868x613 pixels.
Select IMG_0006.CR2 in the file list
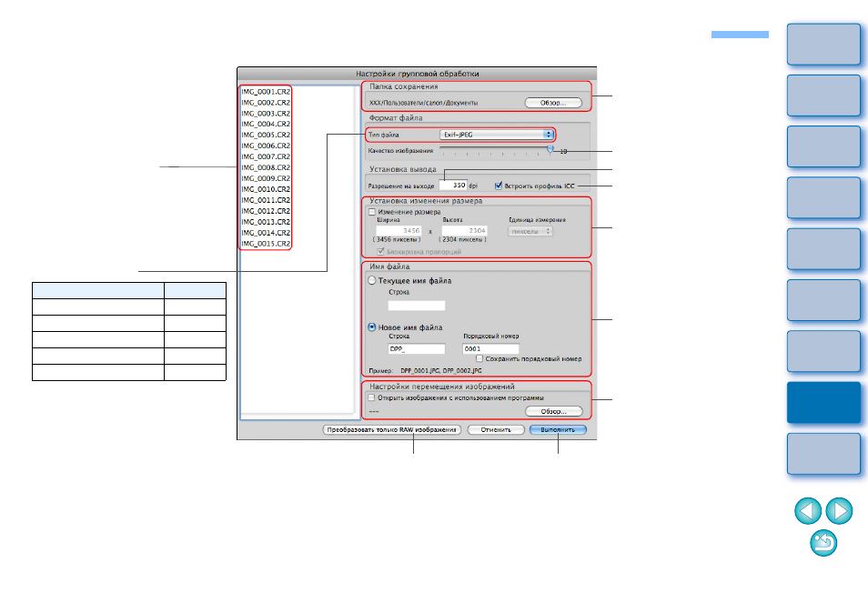pyautogui.click(x=266, y=146)
